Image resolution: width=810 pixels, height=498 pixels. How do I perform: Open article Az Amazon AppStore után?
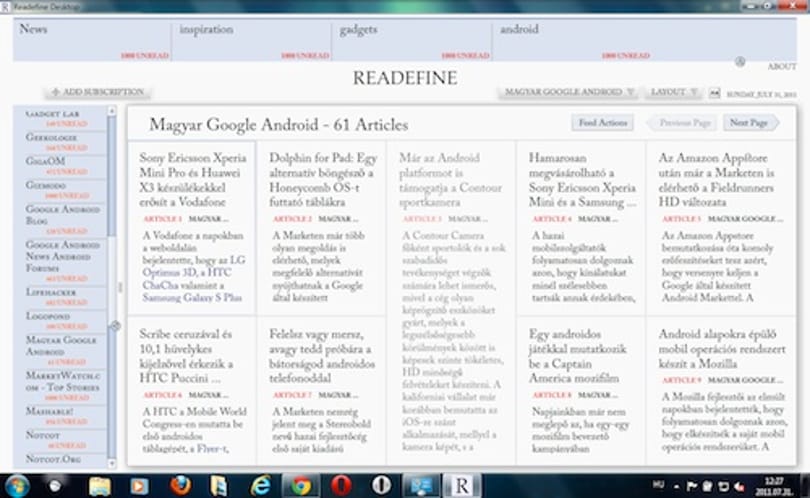click(x=717, y=180)
